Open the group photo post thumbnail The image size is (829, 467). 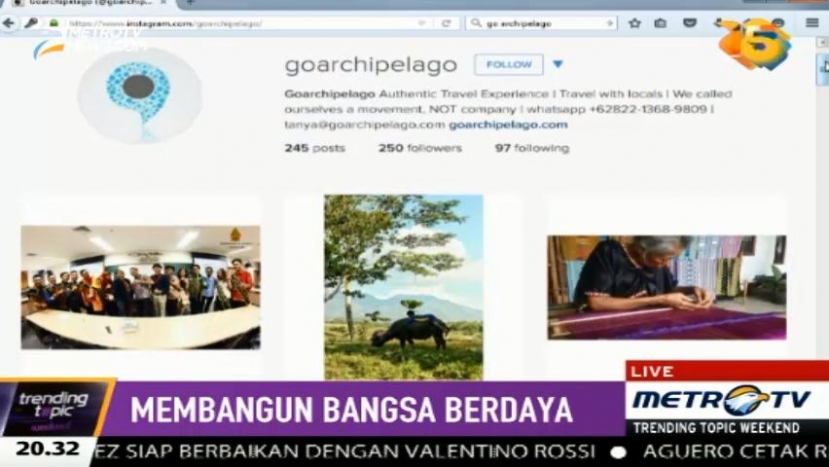(140, 287)
